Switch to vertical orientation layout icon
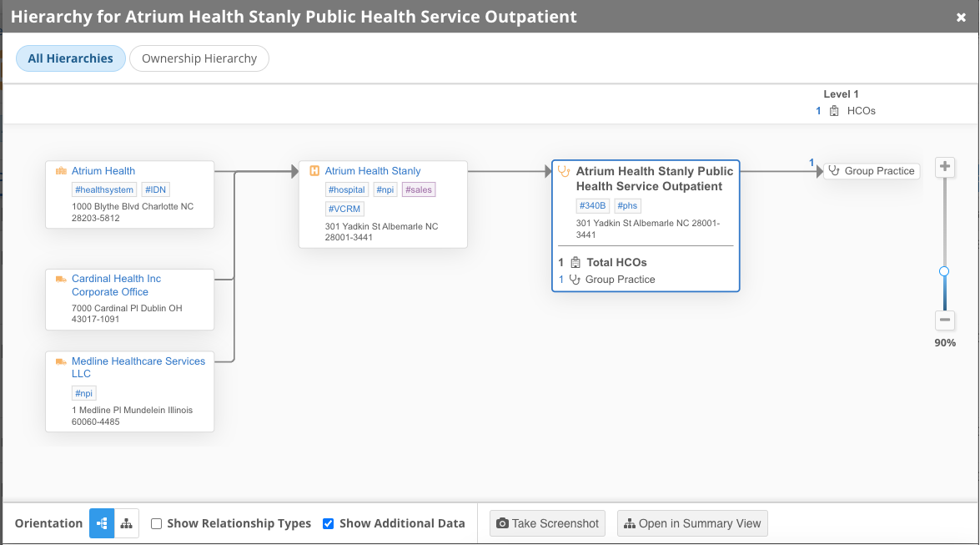This screenshot has width=980, height=545. (127, 523)
